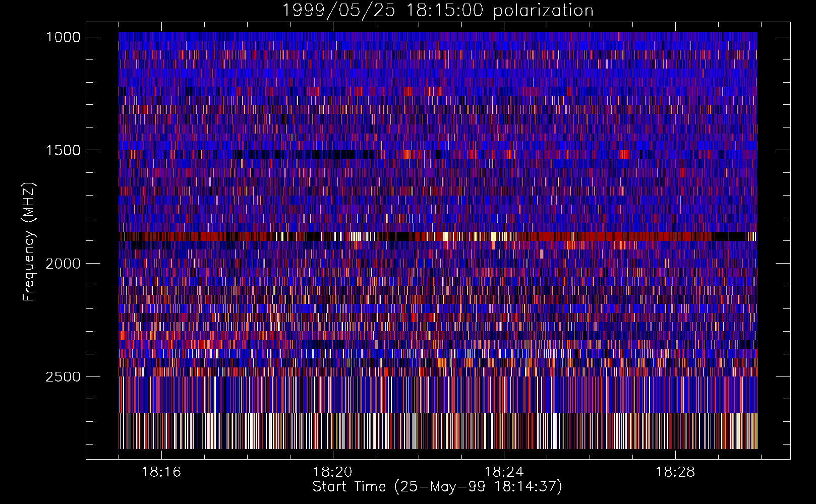
Task: Click the "18:20" time tick label
Action: [332, 472]
